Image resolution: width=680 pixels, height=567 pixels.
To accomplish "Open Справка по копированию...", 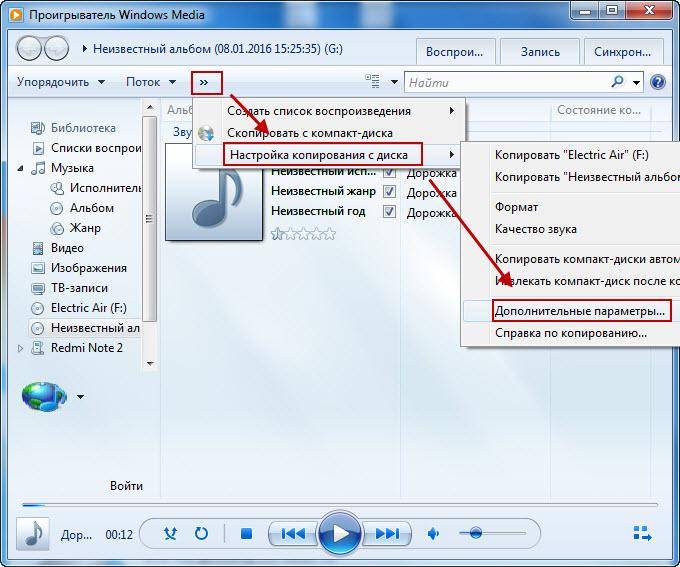I will coord(572,333).
